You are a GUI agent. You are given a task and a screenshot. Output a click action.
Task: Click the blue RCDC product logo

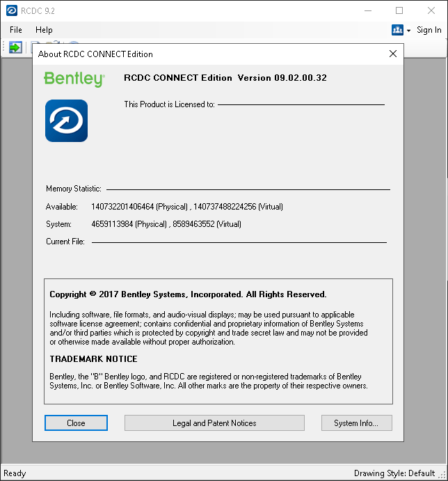pos(66,120)
